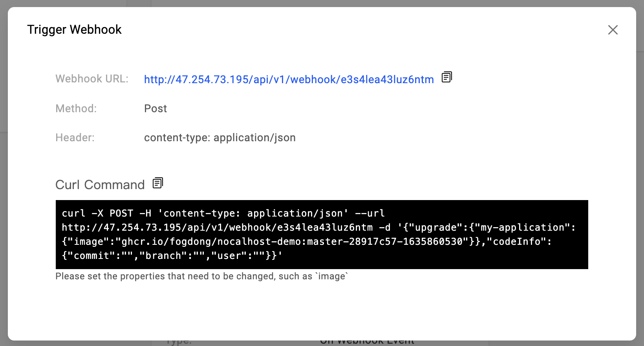Screen dimensions: 644x346
Task: Open the webhook URL link
Action: (x=289, y=80)
